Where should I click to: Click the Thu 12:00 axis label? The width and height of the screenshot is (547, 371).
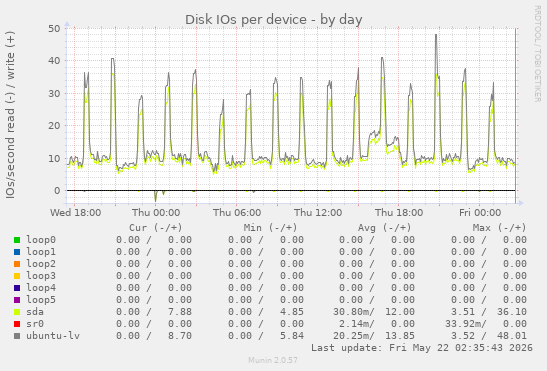coord(318,213)
